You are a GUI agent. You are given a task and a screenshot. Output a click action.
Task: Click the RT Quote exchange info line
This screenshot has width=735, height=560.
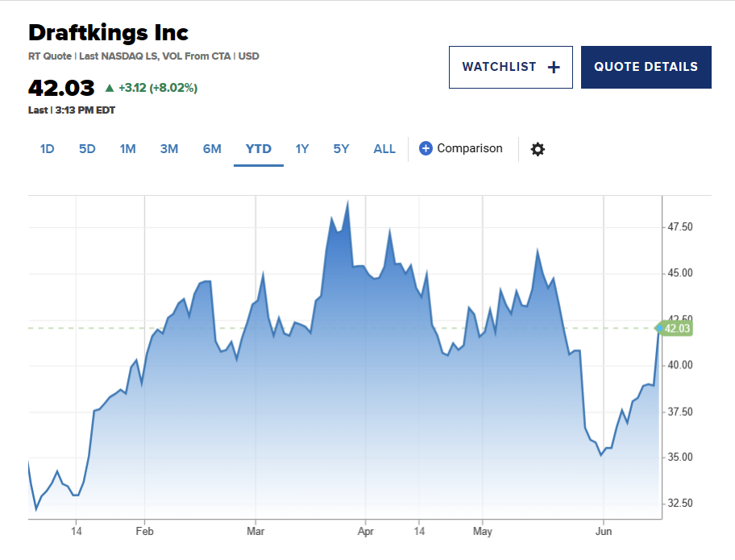(143, 56)
